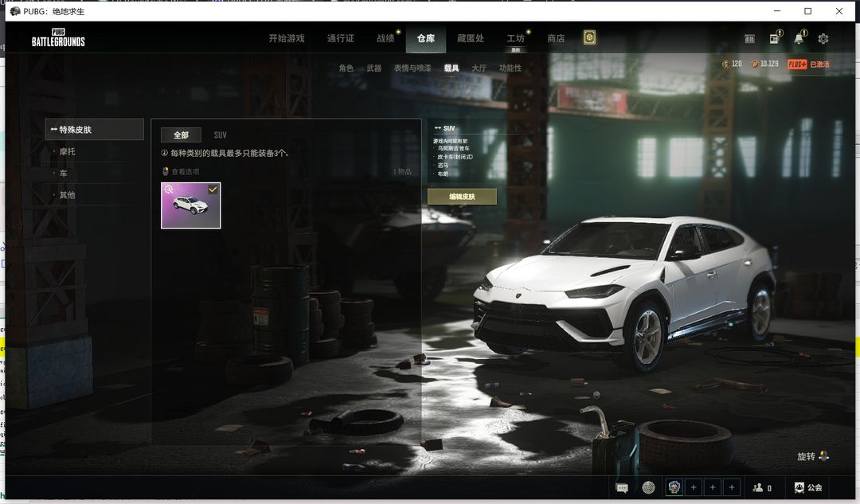
Task: Switch to the 功能性 sub-tab
Action: [x=510, y=68]
